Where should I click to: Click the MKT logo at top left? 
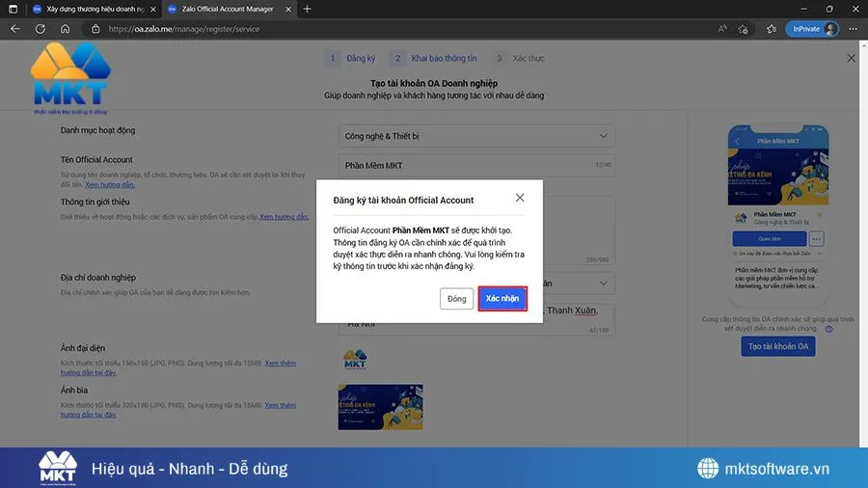70,78
